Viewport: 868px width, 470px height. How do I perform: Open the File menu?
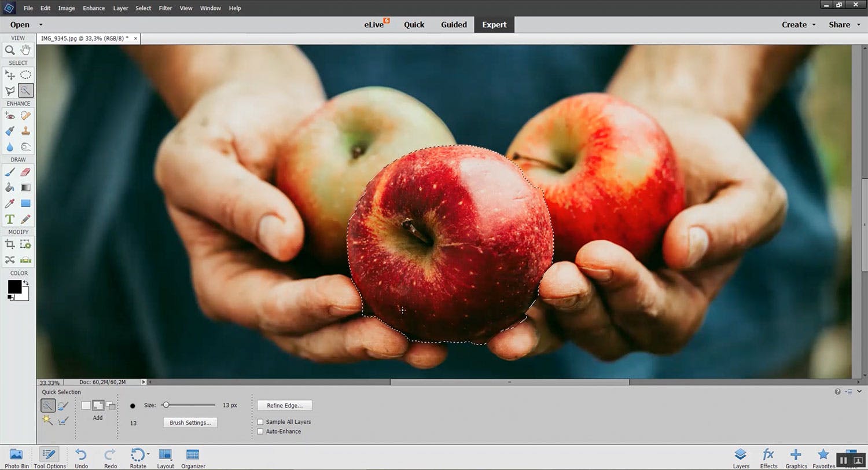pyautogui.click(x=28, y=8)
